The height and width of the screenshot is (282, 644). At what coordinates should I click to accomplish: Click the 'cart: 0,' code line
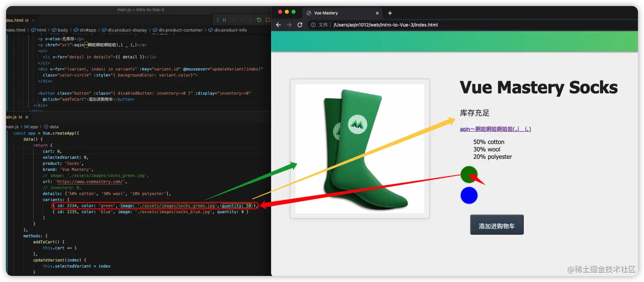click(x=52, y=151)
